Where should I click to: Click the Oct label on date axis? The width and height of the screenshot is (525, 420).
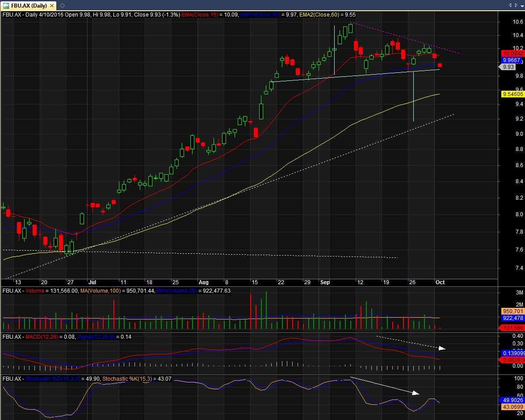click(440, 282)
